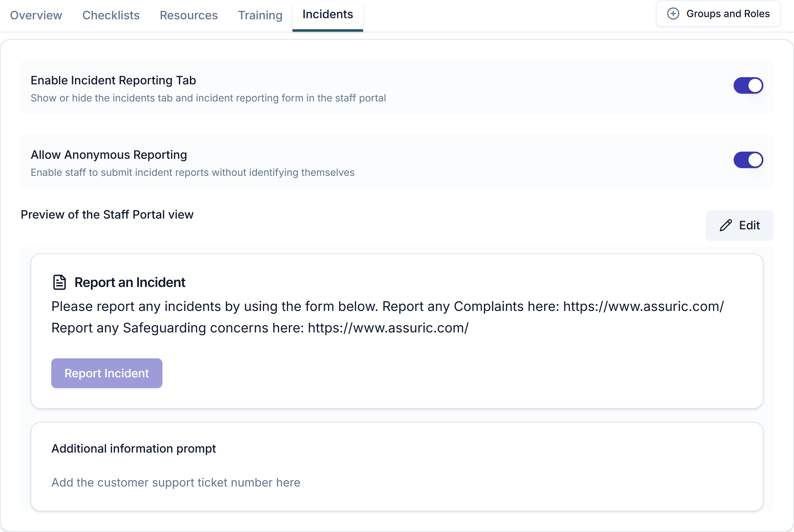Click the pencil icon in the Edit button
The width and height of the screenshot is (794, 532).
pos(725,225)
